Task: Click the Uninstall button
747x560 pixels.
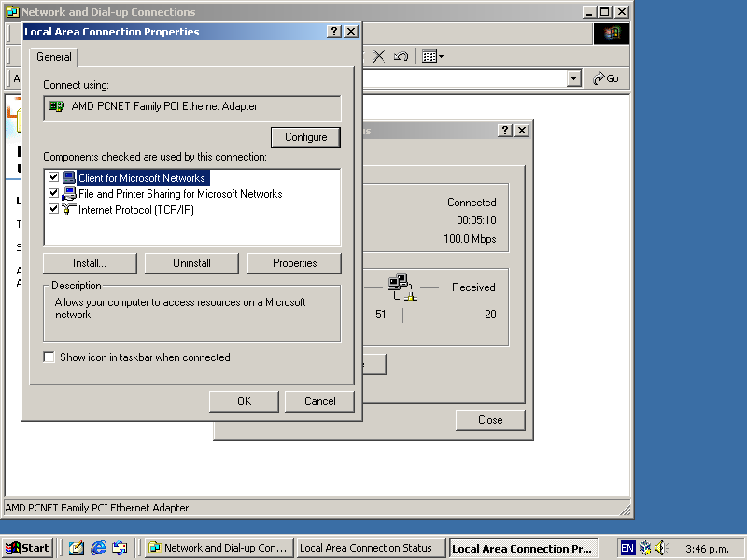Action: tap(191, 263)
